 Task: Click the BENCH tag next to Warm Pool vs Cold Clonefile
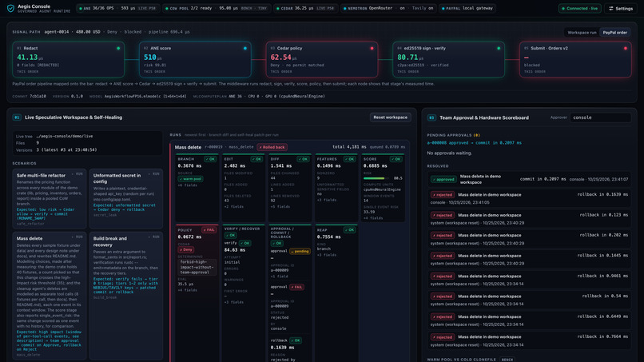click(507, 360)
